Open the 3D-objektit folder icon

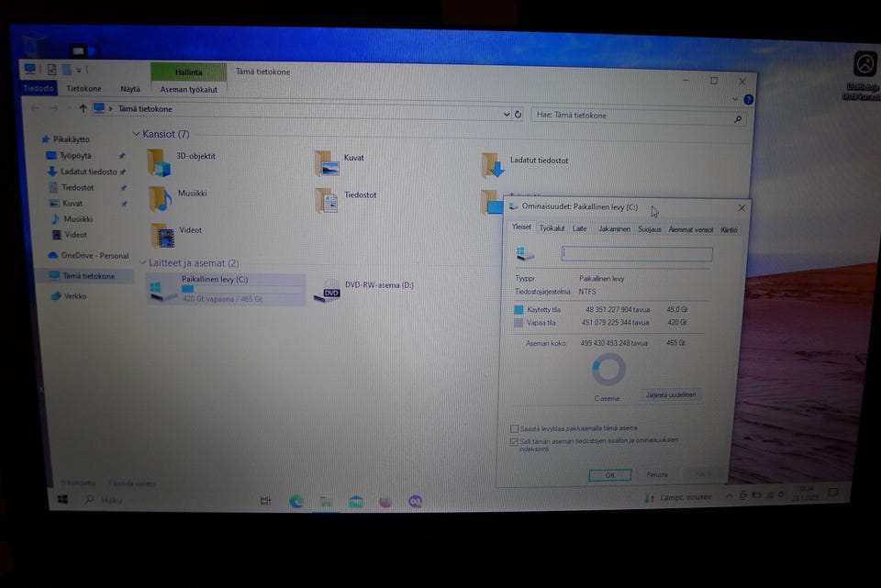159,163
